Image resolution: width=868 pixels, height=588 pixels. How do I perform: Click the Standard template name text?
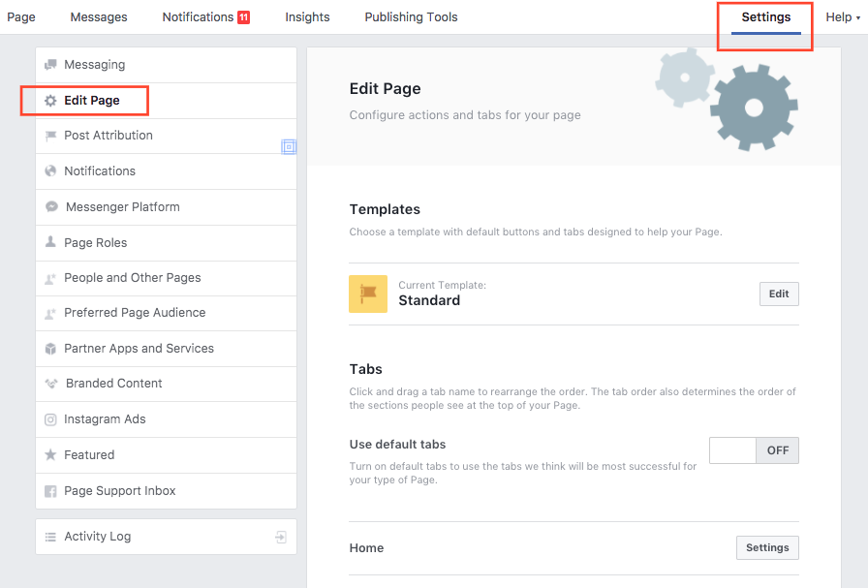point(429,300)
